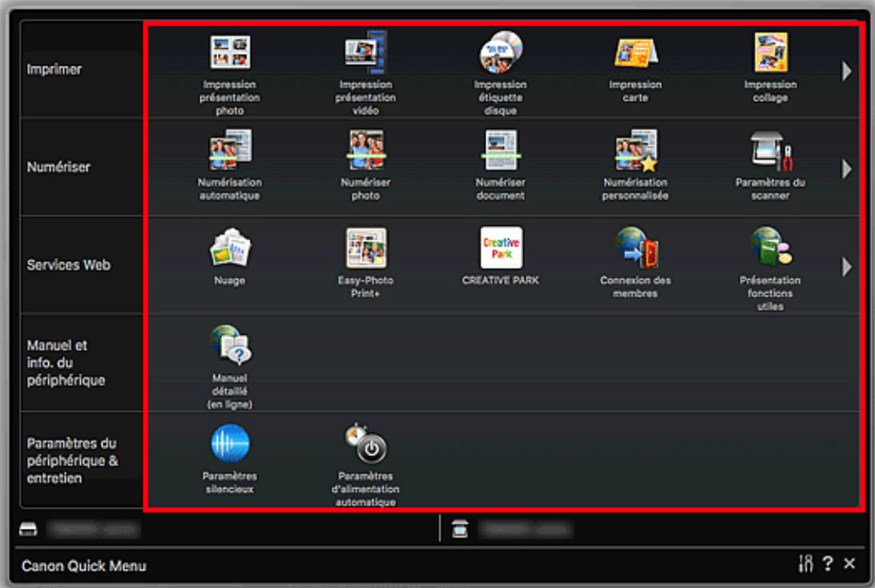875x588 pixels.
Task: Open the Nuage cloud service
Action: tap(230, 256)
